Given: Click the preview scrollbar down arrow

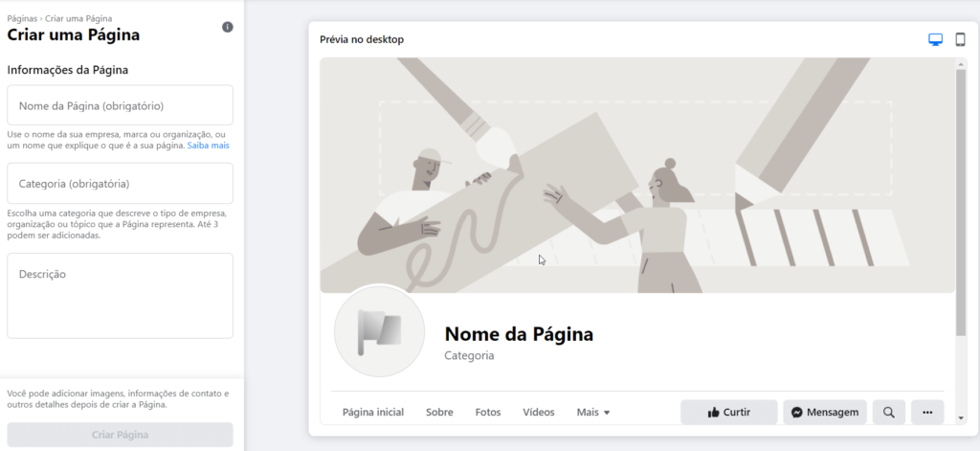Looking at the screenshot, I should (961, 417).
